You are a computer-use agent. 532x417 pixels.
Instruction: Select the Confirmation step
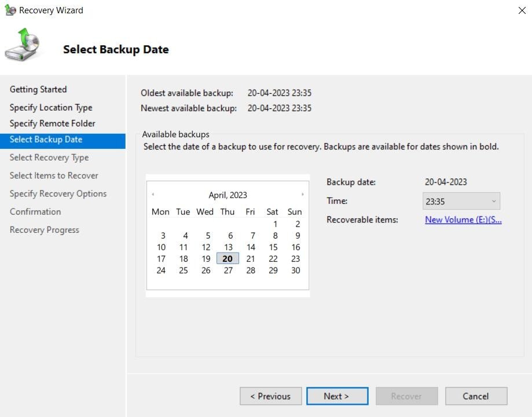tap(35, 211)
